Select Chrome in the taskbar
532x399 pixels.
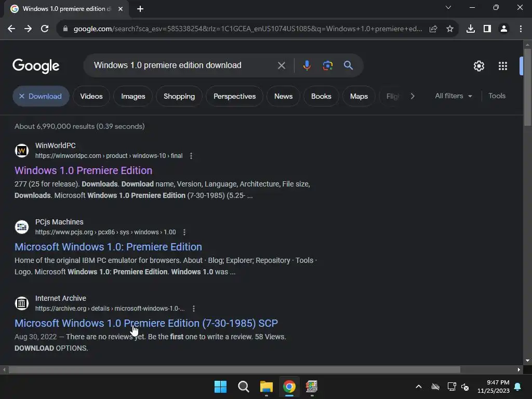click(x=289, y=387)
